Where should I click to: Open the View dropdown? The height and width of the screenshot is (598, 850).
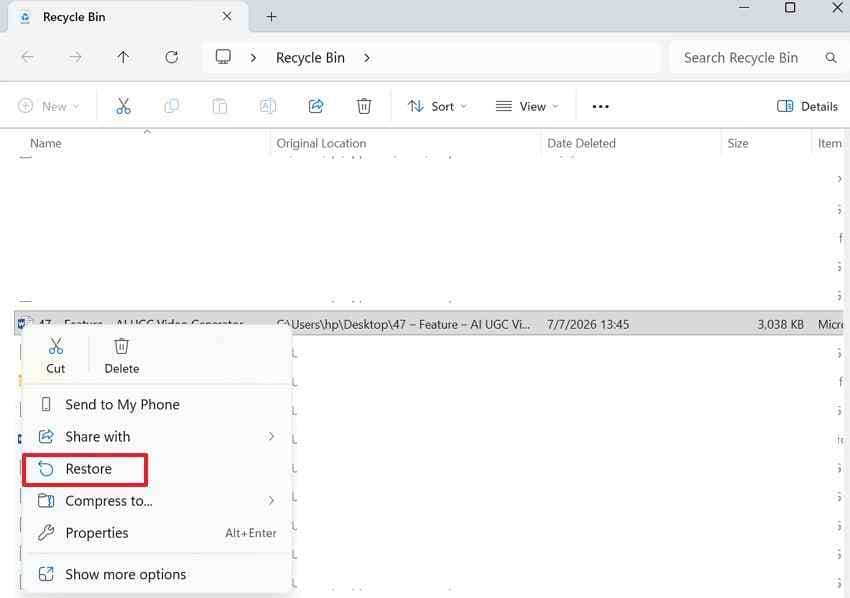(526, 106)
